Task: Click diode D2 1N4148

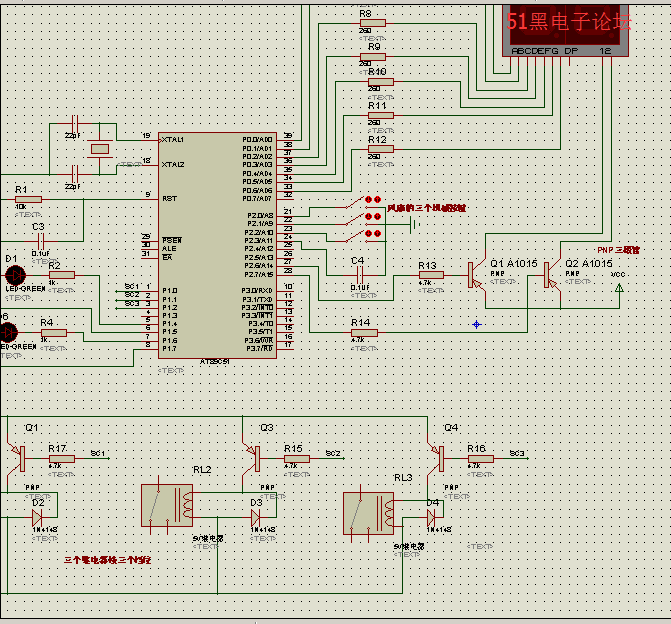Action: [x=37, y=518]
